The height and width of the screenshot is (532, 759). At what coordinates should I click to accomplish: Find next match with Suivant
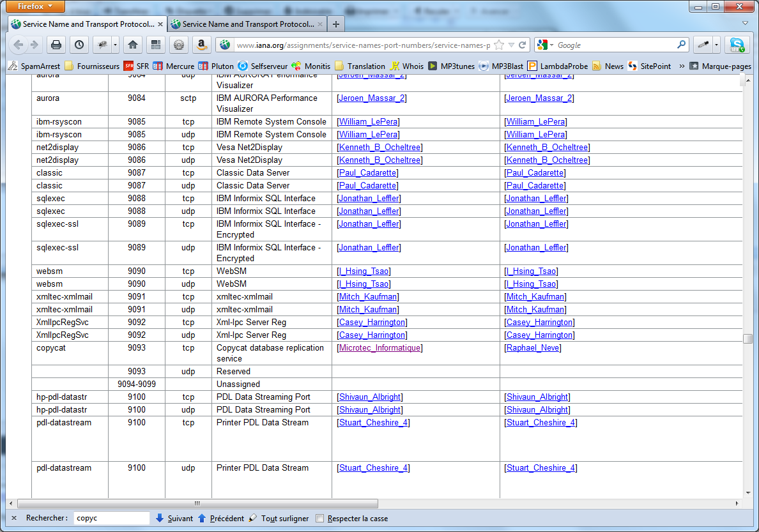click(x=174, y=518)
